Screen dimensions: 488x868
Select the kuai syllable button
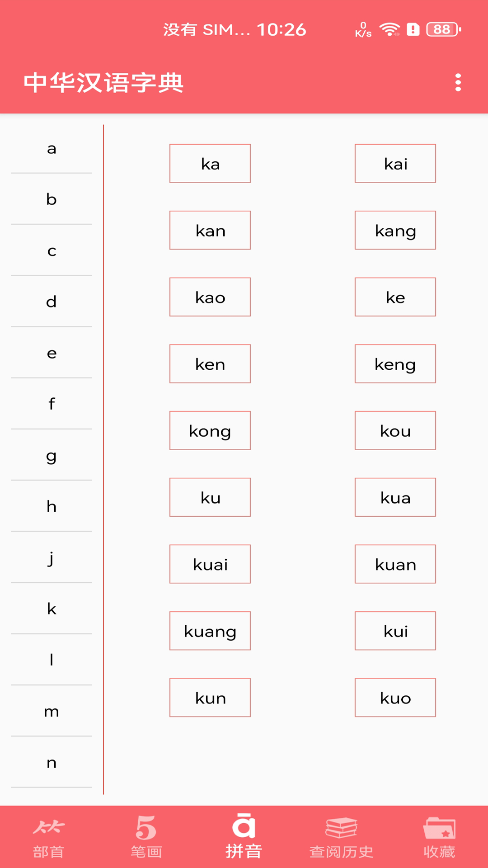pos(210,564)
